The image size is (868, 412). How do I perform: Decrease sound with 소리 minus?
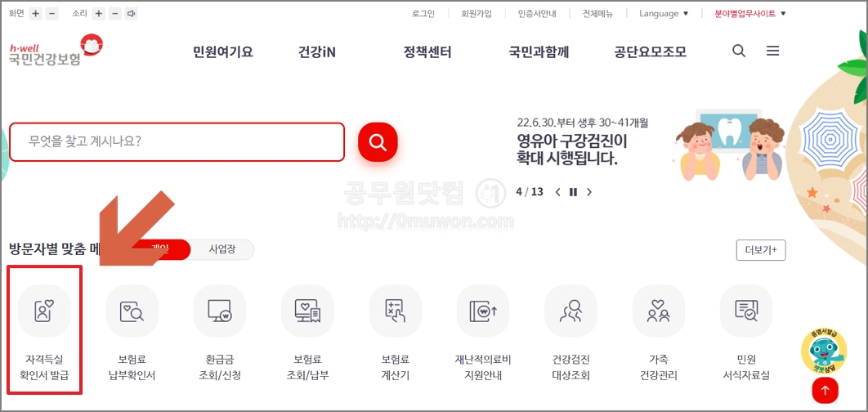pos(115,14)
